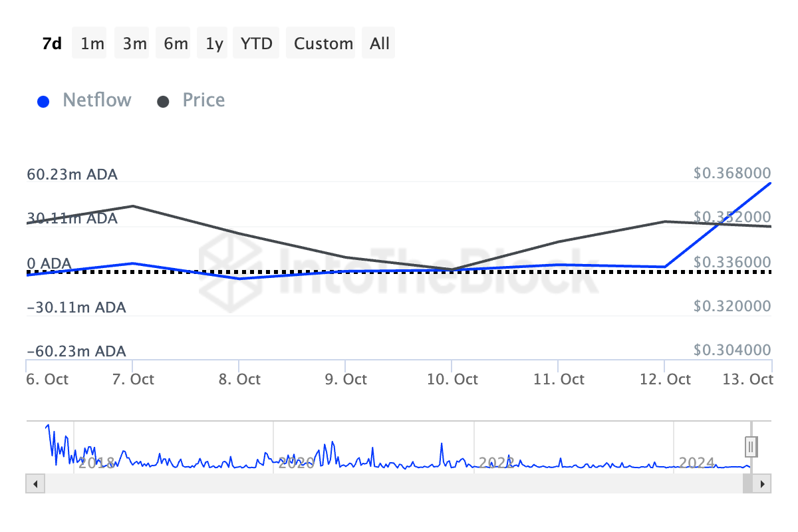Click the dark Price legend dot
The image size is (798, 532).
pos(163,101)
